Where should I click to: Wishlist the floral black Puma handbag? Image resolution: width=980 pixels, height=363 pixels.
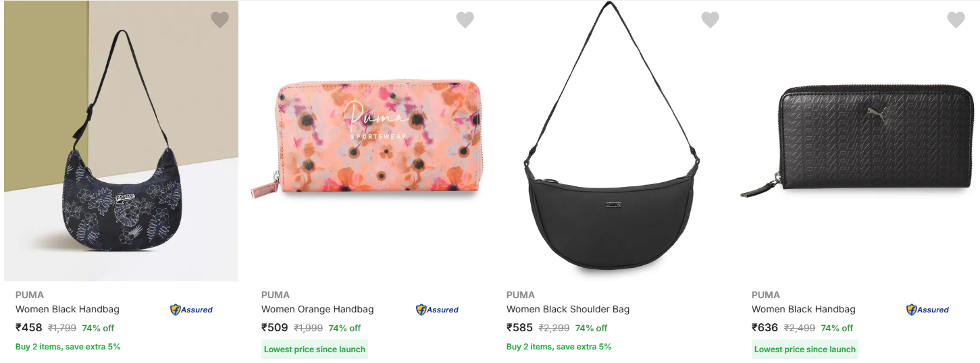(220, 20)
